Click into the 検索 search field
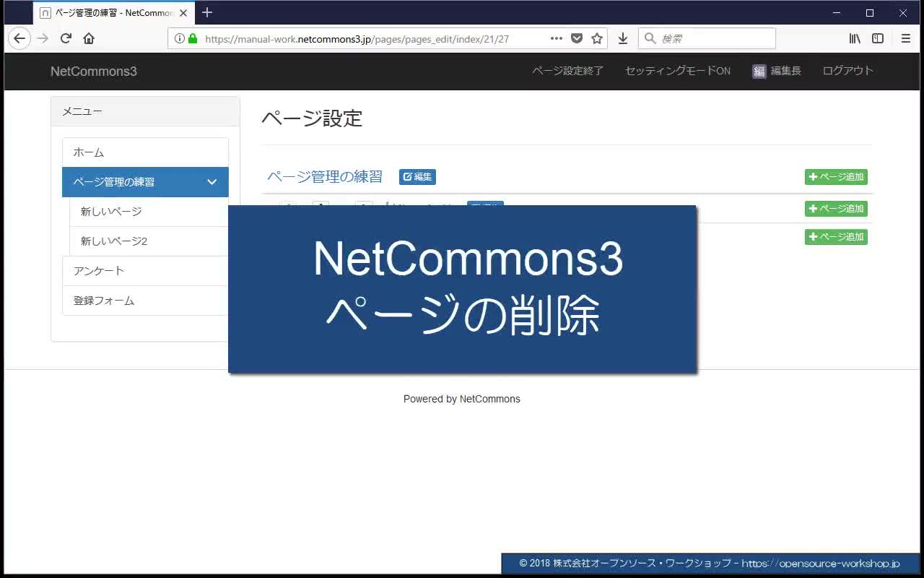 coord(715,38)
